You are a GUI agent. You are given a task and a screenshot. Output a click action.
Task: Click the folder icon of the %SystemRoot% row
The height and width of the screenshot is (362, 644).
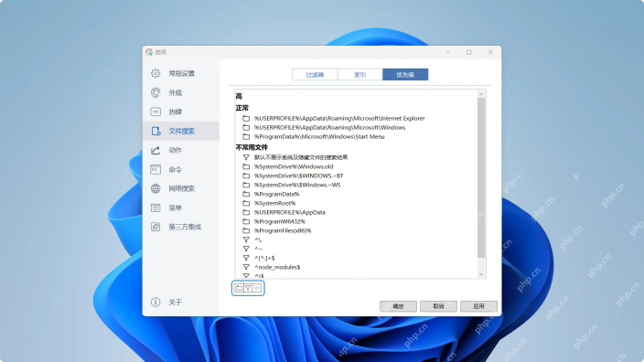(246, 203)
